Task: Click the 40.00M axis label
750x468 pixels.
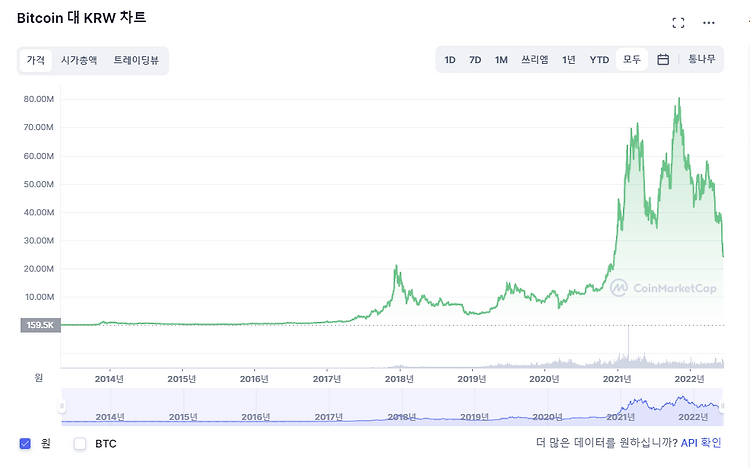Action: 39,212
